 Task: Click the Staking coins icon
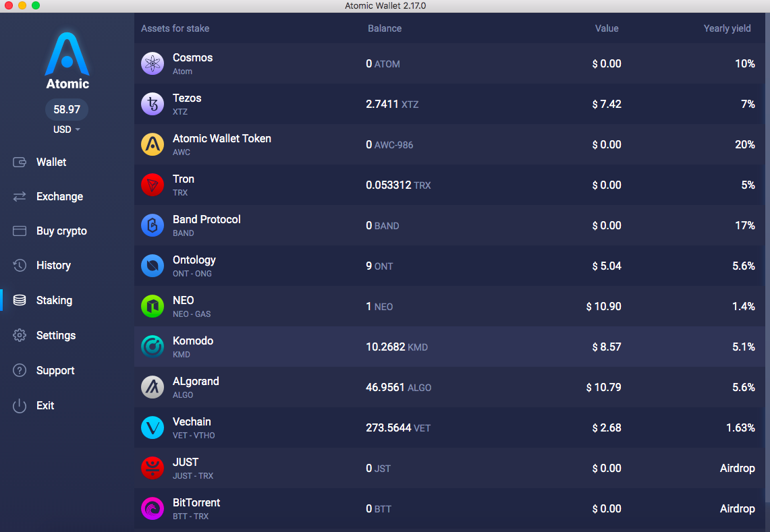pos(20,300)
